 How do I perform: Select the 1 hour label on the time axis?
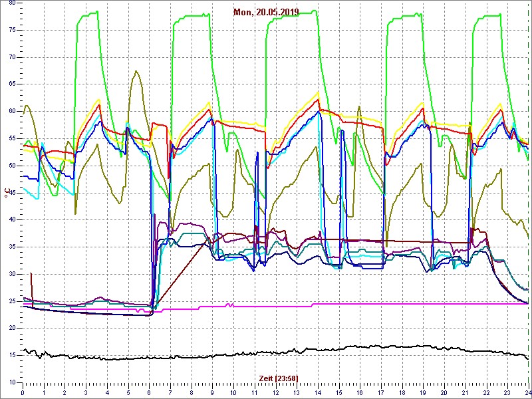[x=44, y=393]
